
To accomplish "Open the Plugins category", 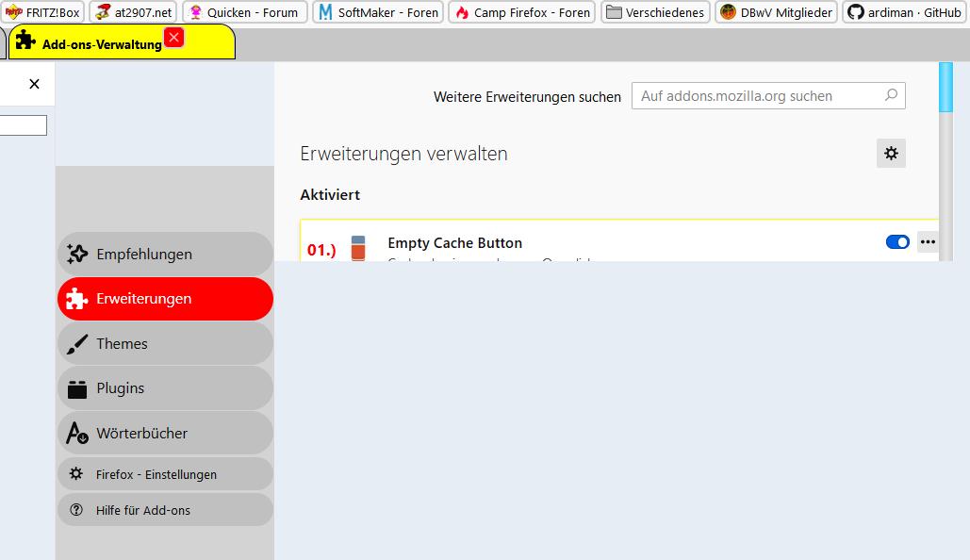I will pyautogui.click(x=165, y=388).
